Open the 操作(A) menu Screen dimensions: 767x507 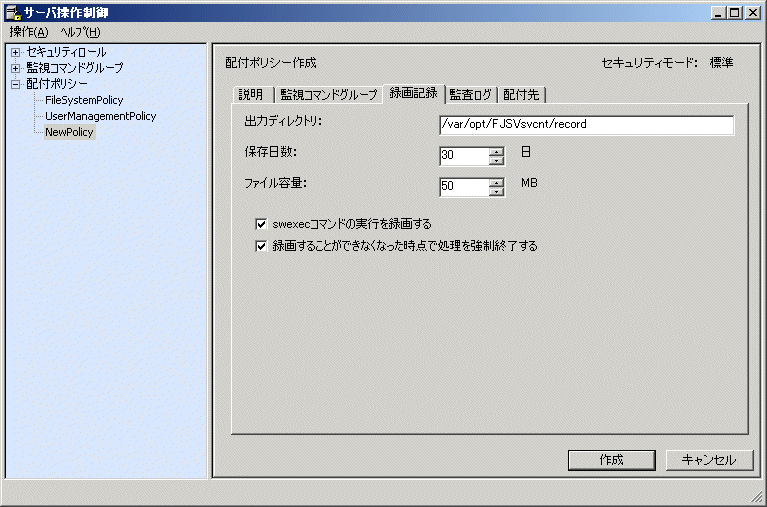pos(29,32)
